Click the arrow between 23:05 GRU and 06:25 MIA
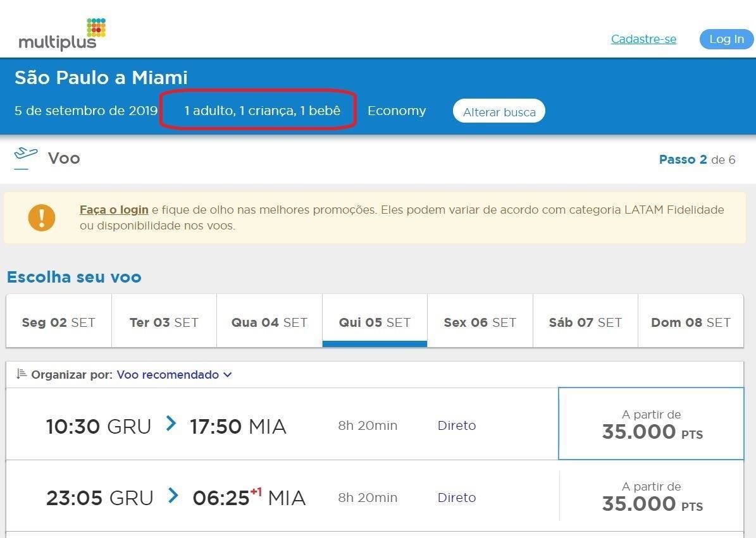756x538 pixels. [x=173, y=496]
